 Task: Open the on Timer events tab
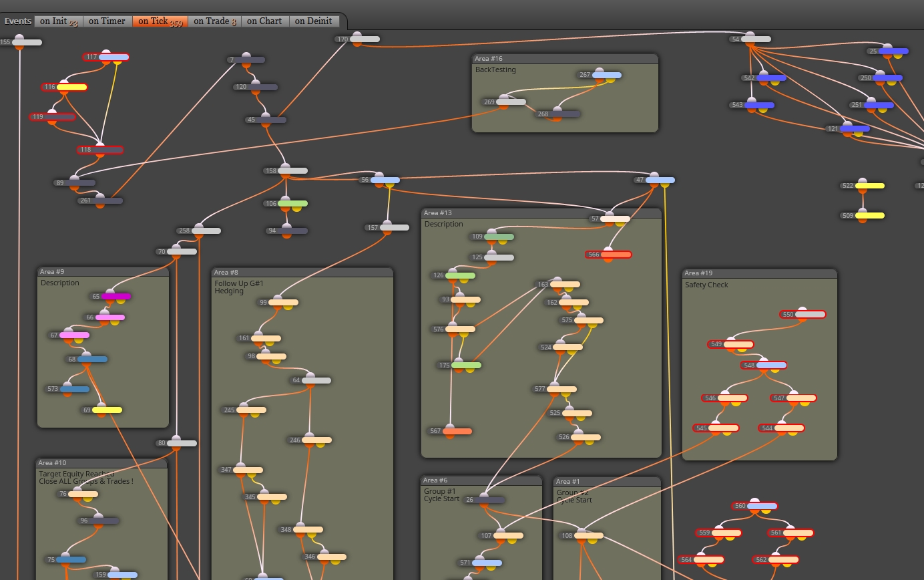[107, 21]
